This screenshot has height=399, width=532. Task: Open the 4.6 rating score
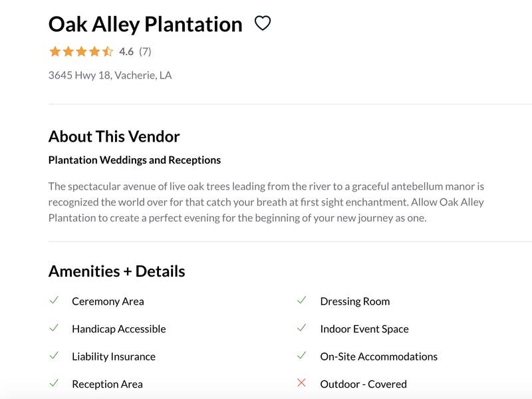[126, 52]
